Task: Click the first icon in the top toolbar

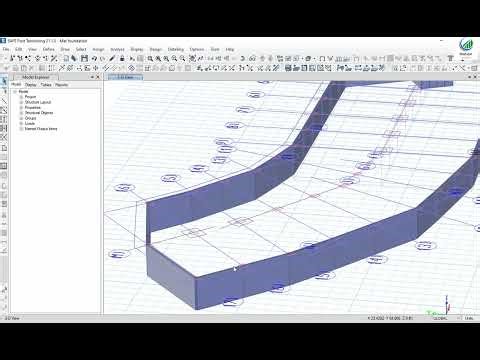Action: [12, 58]
